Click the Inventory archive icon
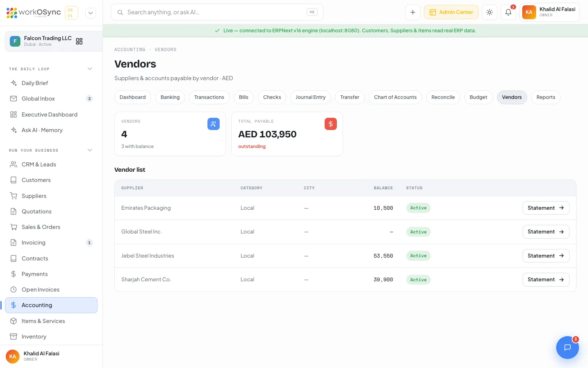588x368 pixels. tap(13, 337)
